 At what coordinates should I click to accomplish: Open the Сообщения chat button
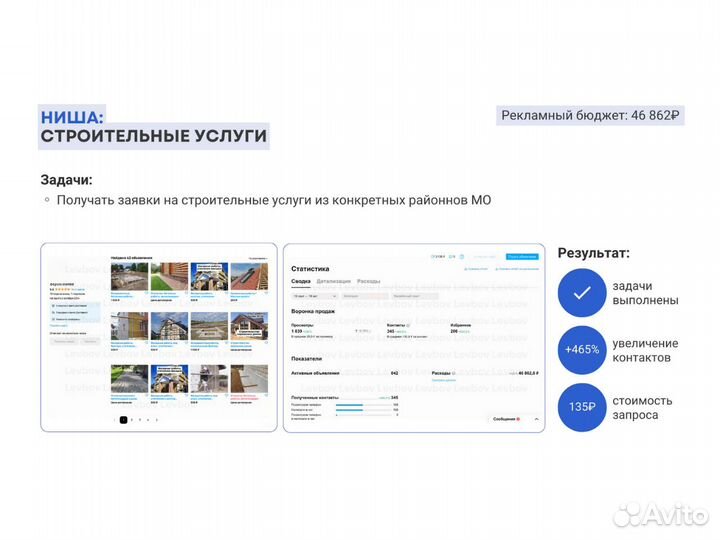click(506, 419)
